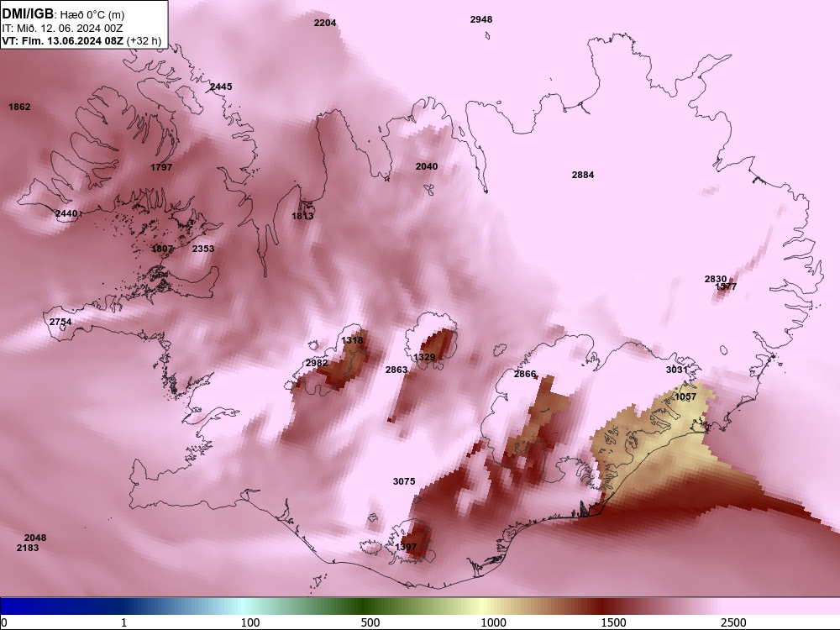Click the 2866 height value

(525, 374)
